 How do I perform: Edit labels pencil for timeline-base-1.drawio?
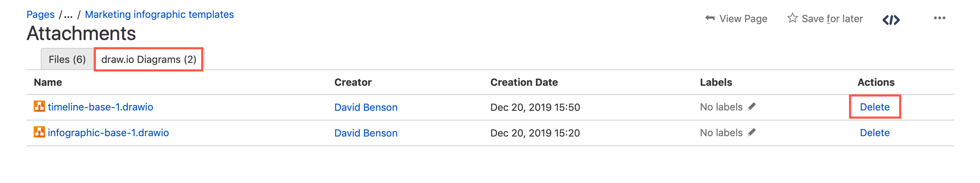point(751,107)
